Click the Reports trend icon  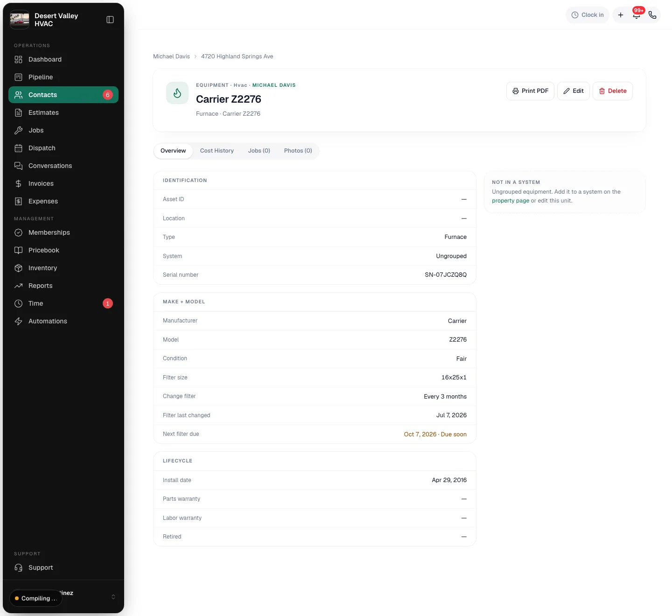19,286
